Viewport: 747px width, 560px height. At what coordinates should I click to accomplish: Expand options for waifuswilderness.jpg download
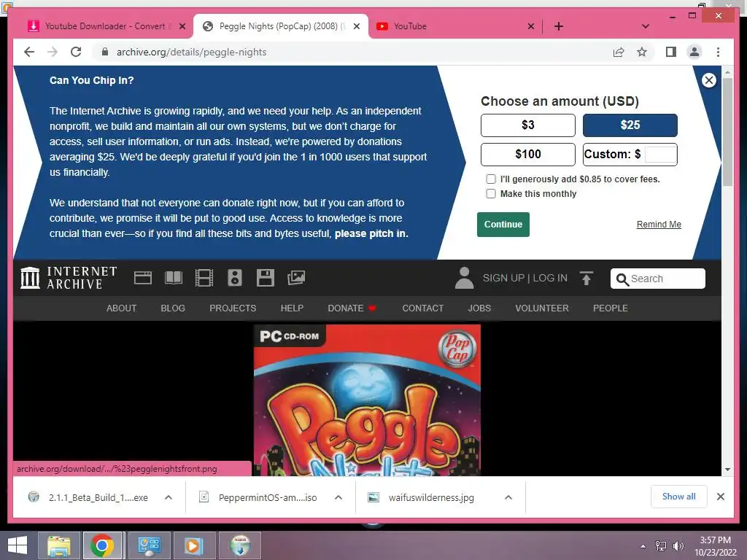(x=508, y=497)
